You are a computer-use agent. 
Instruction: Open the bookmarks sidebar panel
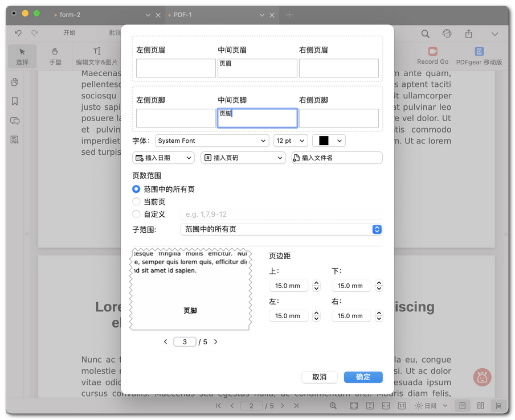point(15,101)
